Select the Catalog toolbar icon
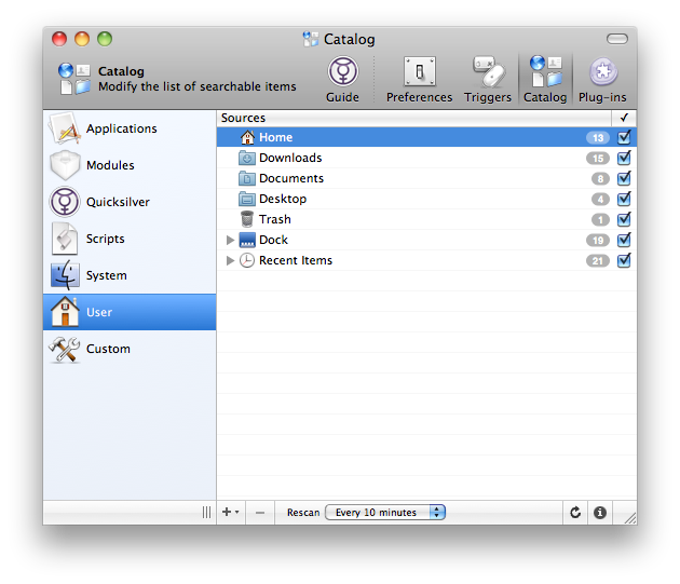The image size is (680, 584). (545, 79)
